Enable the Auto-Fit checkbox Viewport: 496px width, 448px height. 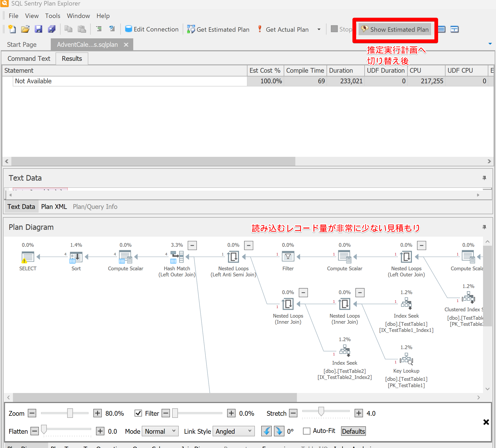coord(307,431)
